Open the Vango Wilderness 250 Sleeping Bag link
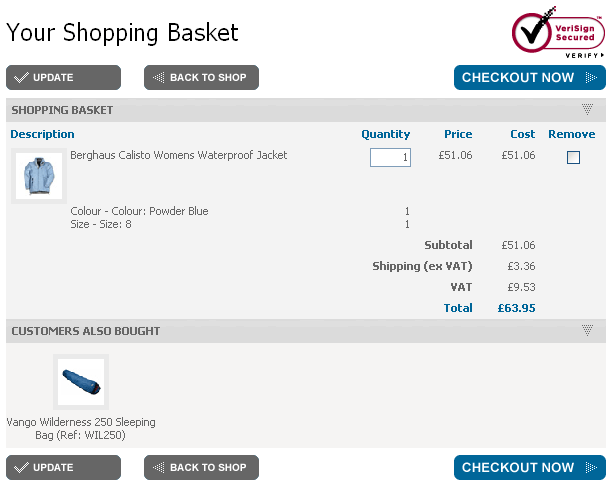The image size is (615, 485). tap(80, 428)
